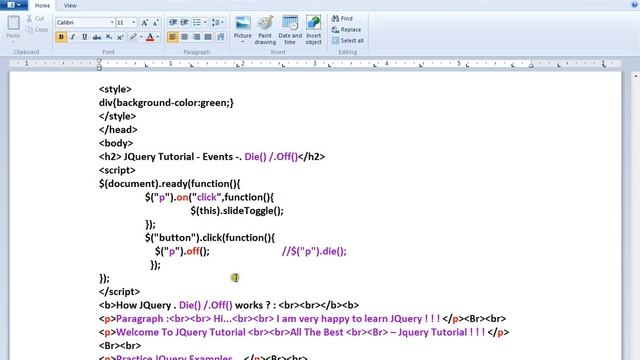Click the text "$("button").click(function(){"
The height and width of the screenshot is (360, 640).
(x=210, y=238)
